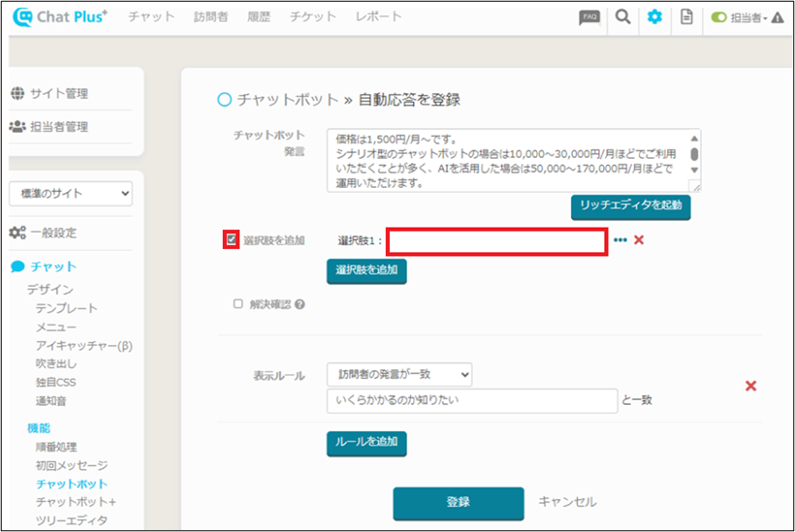
Task: Uncheck the 選択肢を追加 checkbox
Action: point(232,239)
